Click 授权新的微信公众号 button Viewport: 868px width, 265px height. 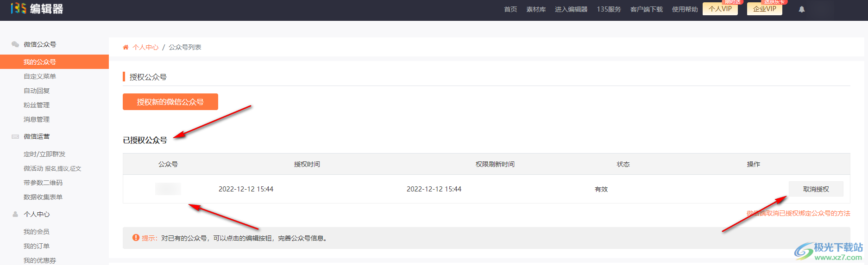click(x=170, y=102)
